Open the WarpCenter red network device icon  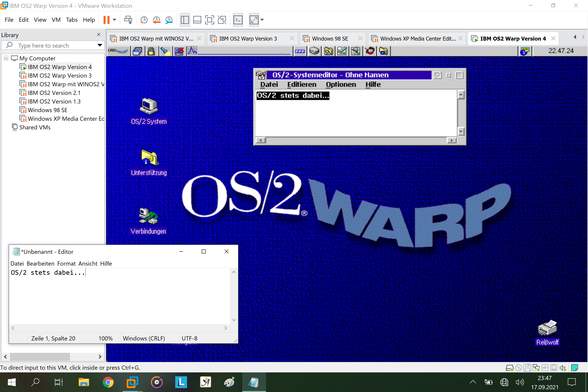(x=370, y=51)
